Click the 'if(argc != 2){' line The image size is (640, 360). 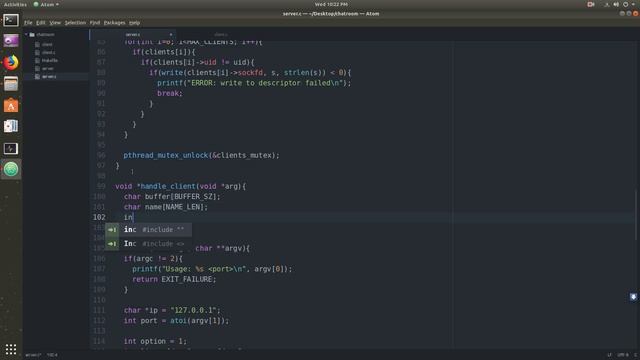click(153, 259)
